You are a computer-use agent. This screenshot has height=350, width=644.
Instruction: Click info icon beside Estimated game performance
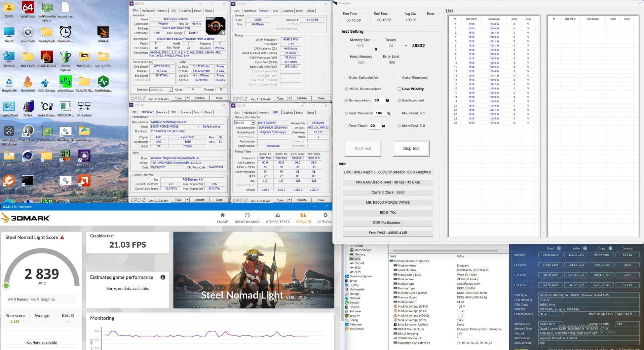click(x=163, y=277)
